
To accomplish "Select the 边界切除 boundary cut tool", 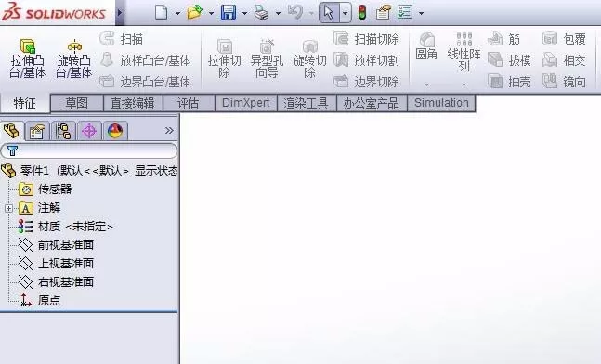I will pos(366,81).
